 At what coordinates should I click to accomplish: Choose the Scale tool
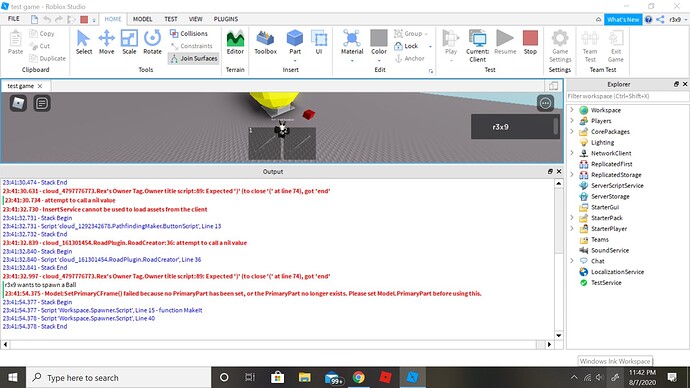129,42
